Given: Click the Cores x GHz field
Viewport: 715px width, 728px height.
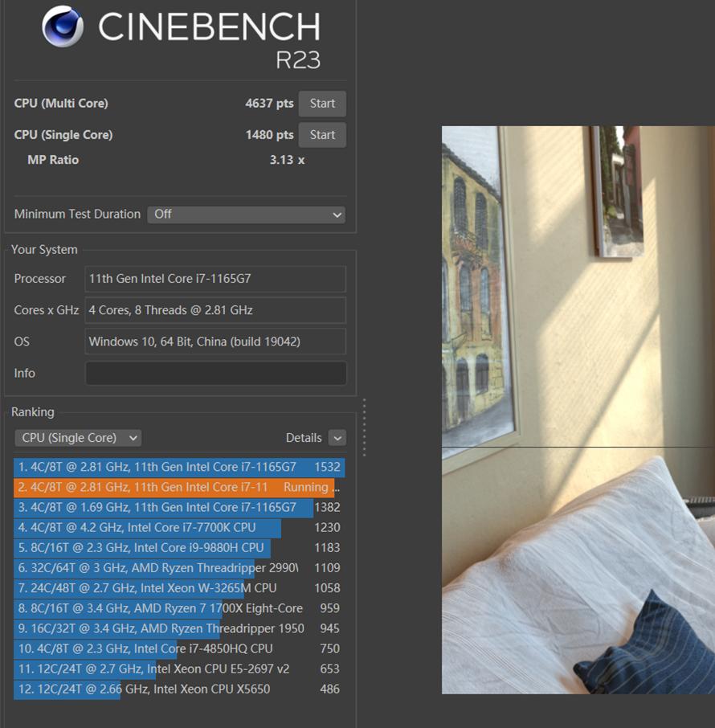Looking at the screenshot, I should pos(215,310).
